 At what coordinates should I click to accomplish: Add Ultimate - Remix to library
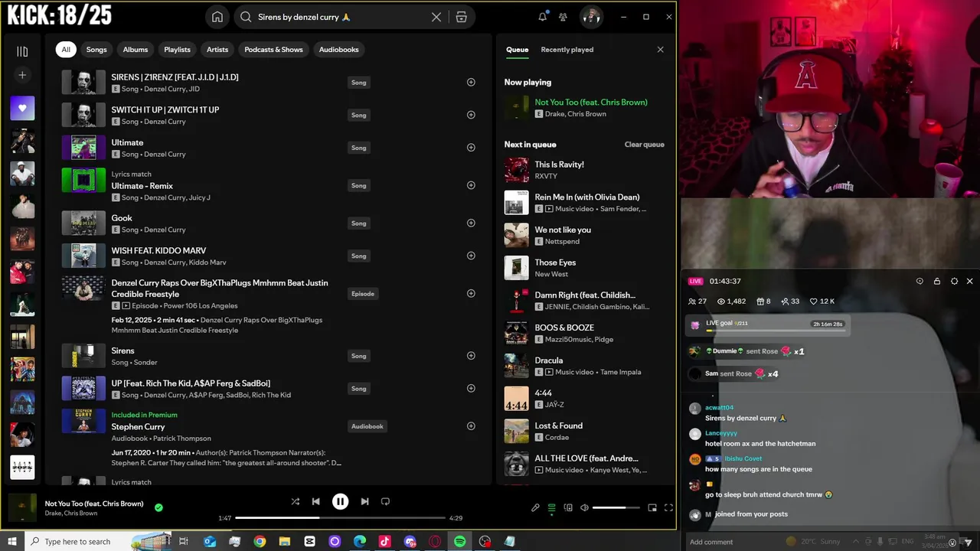pos(471,185)
